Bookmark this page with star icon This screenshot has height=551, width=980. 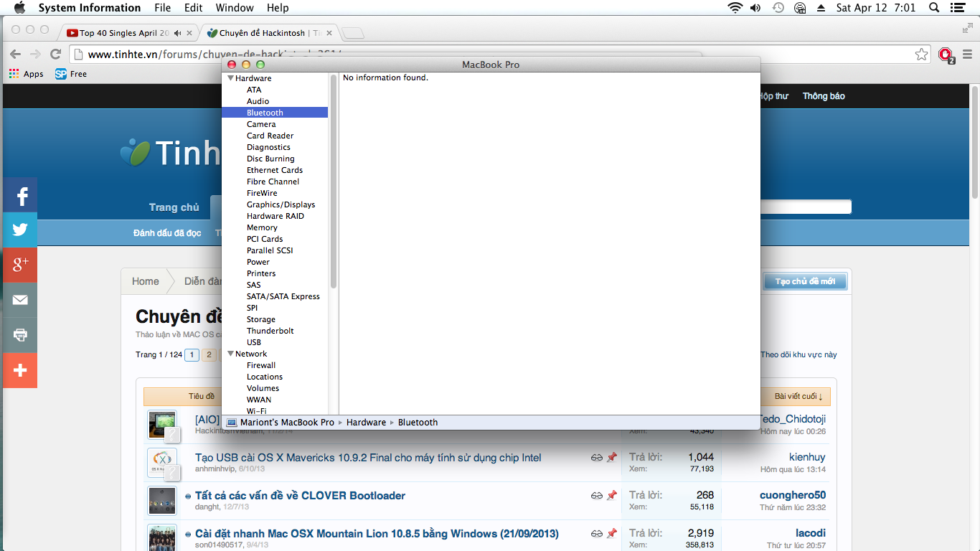(x=921, y=55)
